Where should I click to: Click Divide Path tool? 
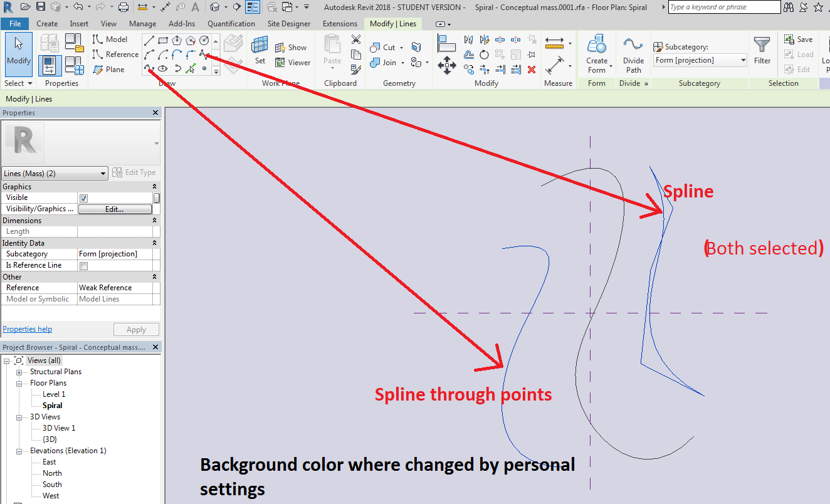(x=633, y=54)
